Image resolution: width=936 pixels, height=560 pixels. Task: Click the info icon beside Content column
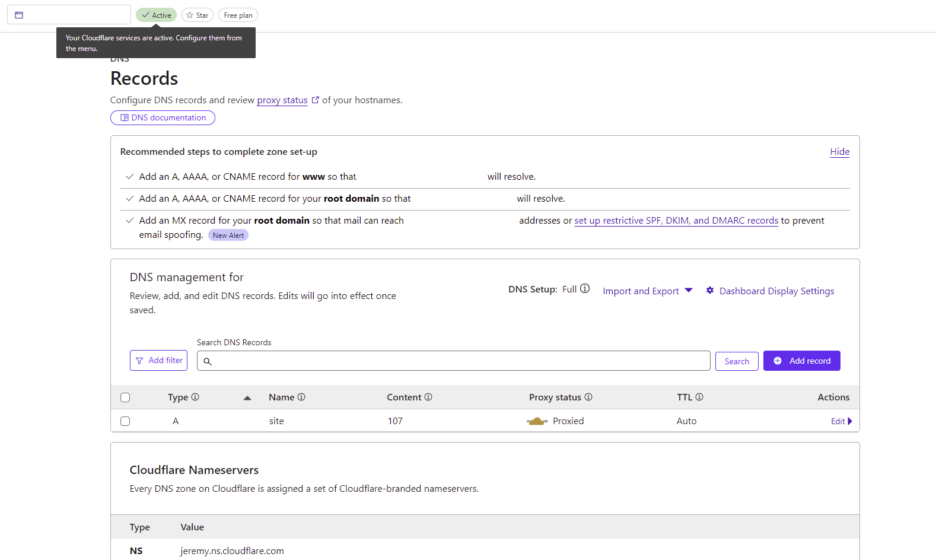(428, 397)
